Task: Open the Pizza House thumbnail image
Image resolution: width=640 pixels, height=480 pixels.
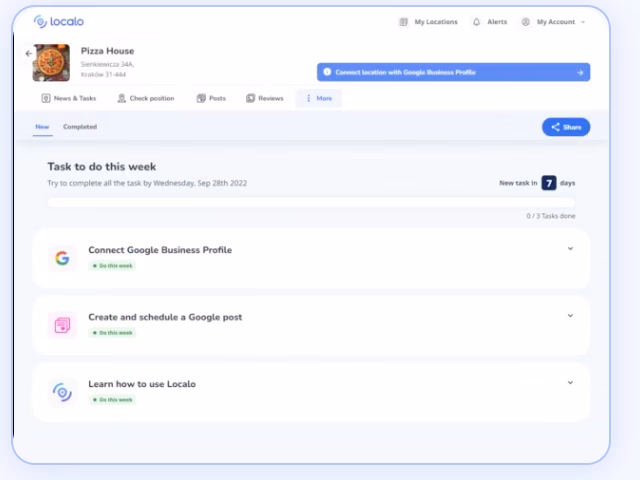Action: coord(51,62)
